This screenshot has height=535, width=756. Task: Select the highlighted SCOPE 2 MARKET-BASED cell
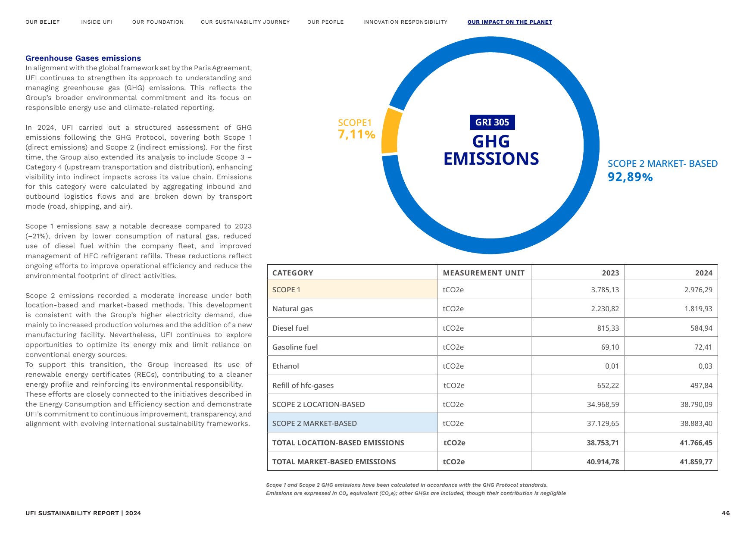point(353,422)
